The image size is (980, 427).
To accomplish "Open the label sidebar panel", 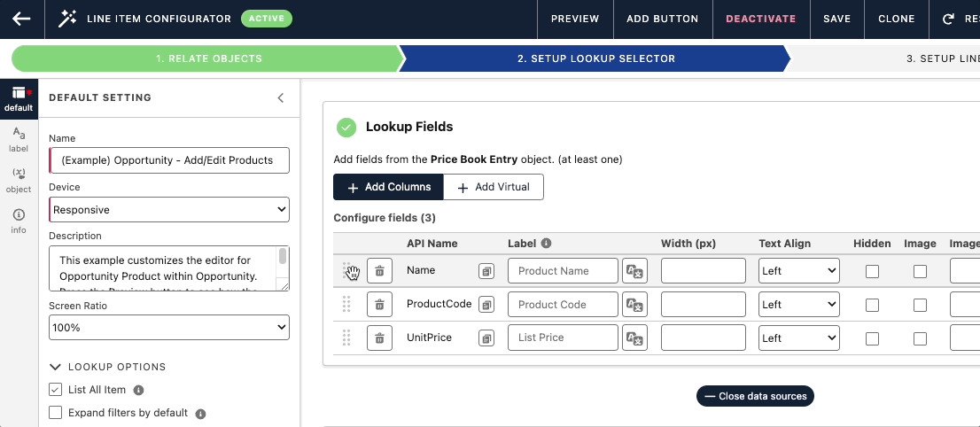I will (x=19, y=139).
